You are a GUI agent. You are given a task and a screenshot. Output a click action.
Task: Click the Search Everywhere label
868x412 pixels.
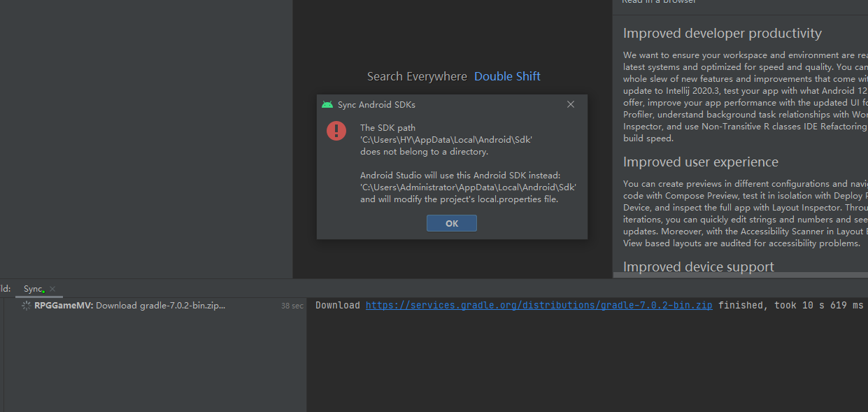pyautogui.click(x=417, y=76)
